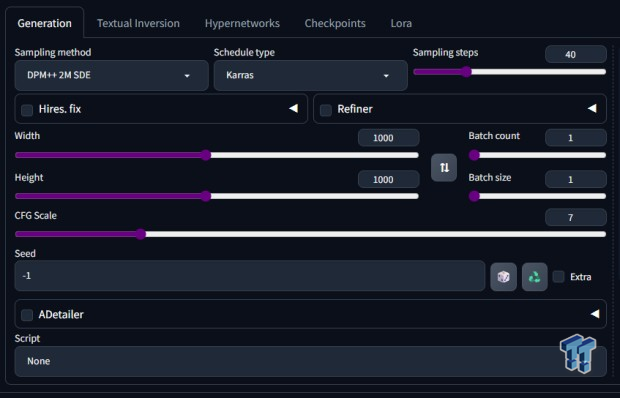This screenshot has width=620, height=398.
Task: Click the CFG Scale number field
Action: click(576, 217)
